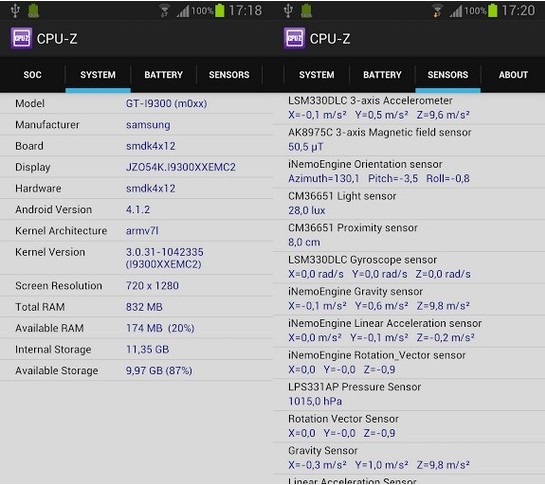Tap the proximity reading 8,0 cm
Viewport: 545px width, 485px height.
coord(304,242)
